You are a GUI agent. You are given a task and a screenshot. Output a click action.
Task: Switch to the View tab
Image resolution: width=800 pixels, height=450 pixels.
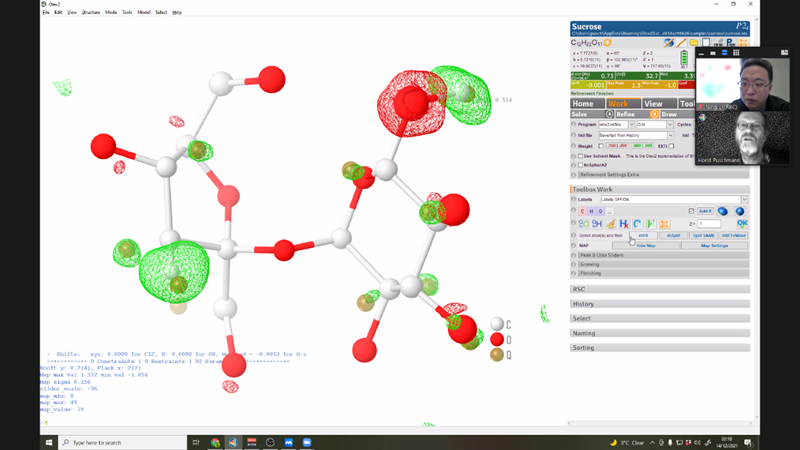pos(653,103)
